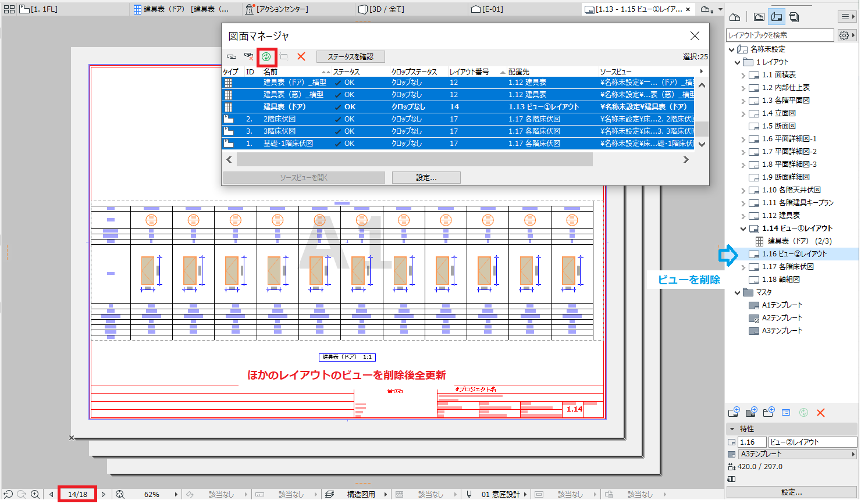Click the red delete X in 図面マネージャ toolbar
This screenshot has width=861, height=504.
pos(301,56)
